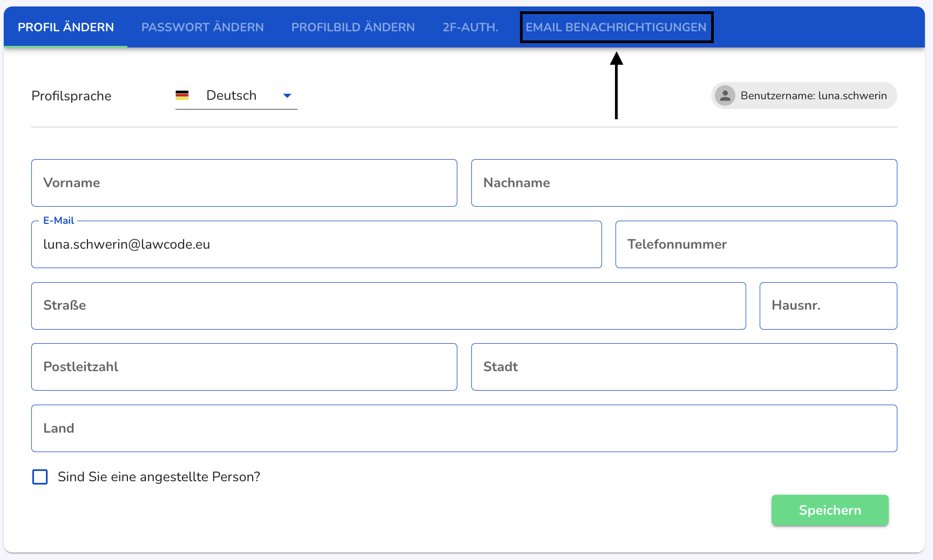Click 'Sind Sie eine angestellte Person?' label
The height and width of the screenshot is (560, 933).
pyautogui.click(x=159, y=477)
